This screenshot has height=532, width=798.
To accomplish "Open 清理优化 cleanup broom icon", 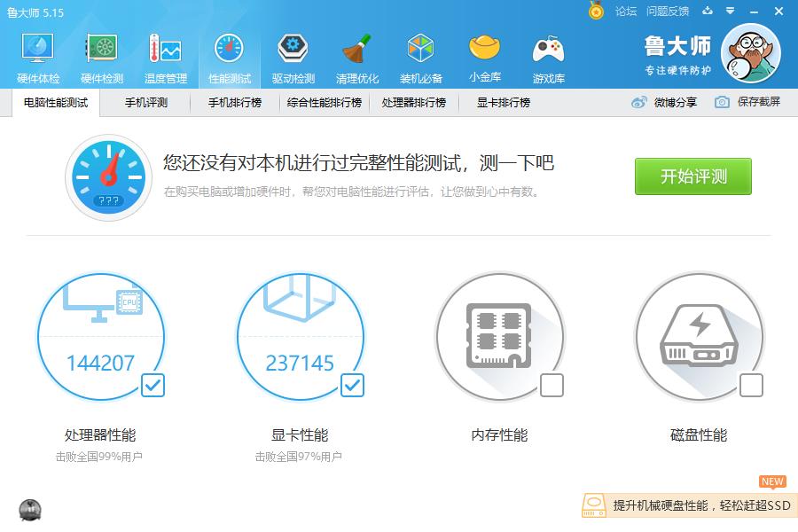I will coord(356,49).
